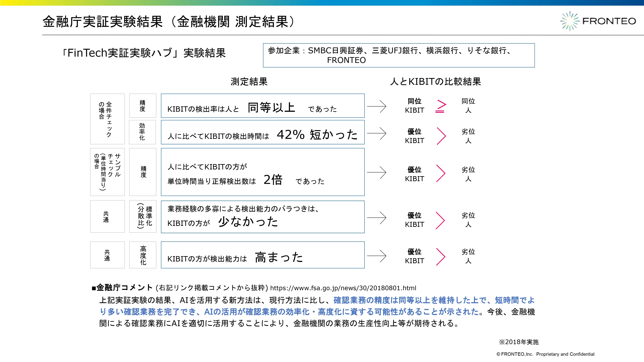Click the FRONTEO logo at top right

coord(598,21)
